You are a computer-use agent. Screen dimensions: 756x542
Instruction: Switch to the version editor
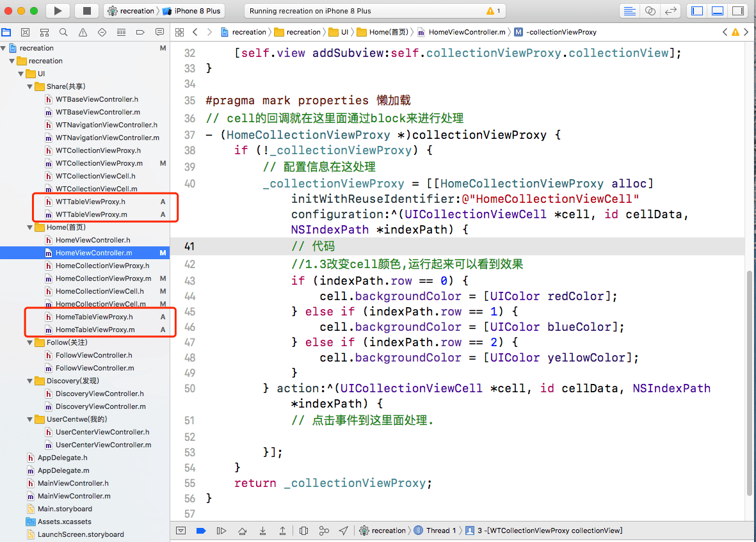click(x=670, y=11)
